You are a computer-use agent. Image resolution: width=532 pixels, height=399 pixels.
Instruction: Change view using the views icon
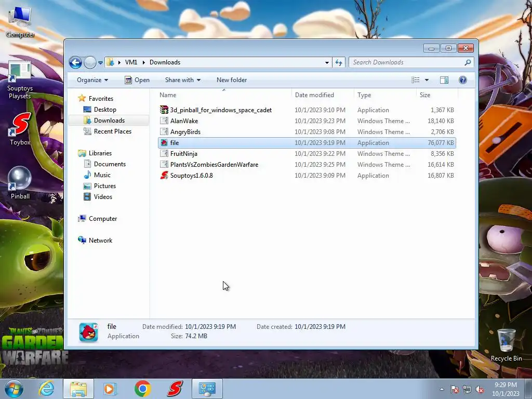pos(415,80)
